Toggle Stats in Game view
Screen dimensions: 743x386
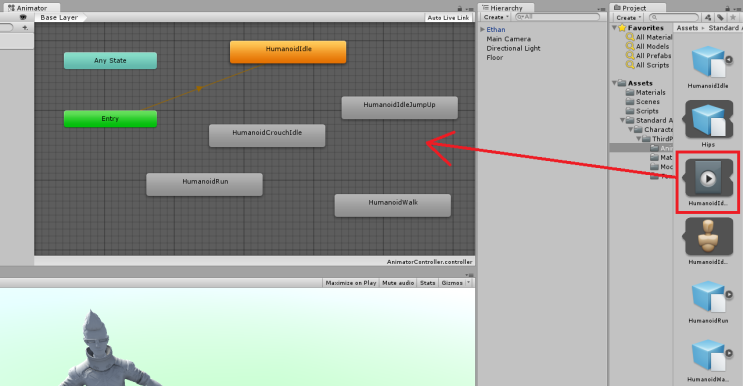[x=427, y=283]
